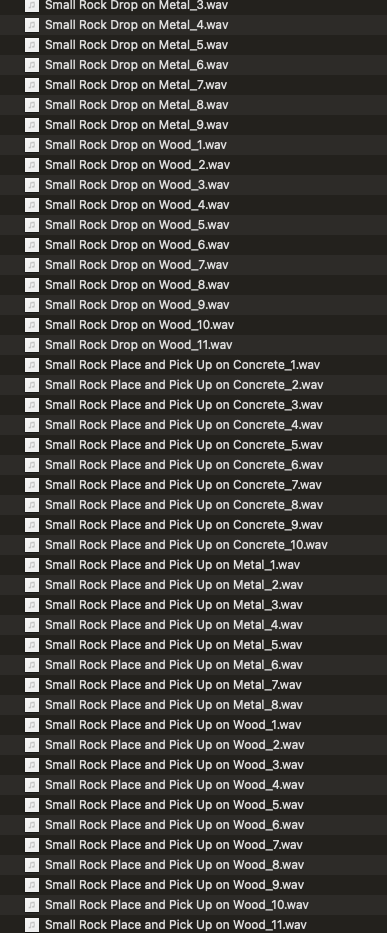The image size is (387, 933).
Task: Click the file icon next to Small Rock Drop on Wood_9.wav
Action: coord(32,305)
